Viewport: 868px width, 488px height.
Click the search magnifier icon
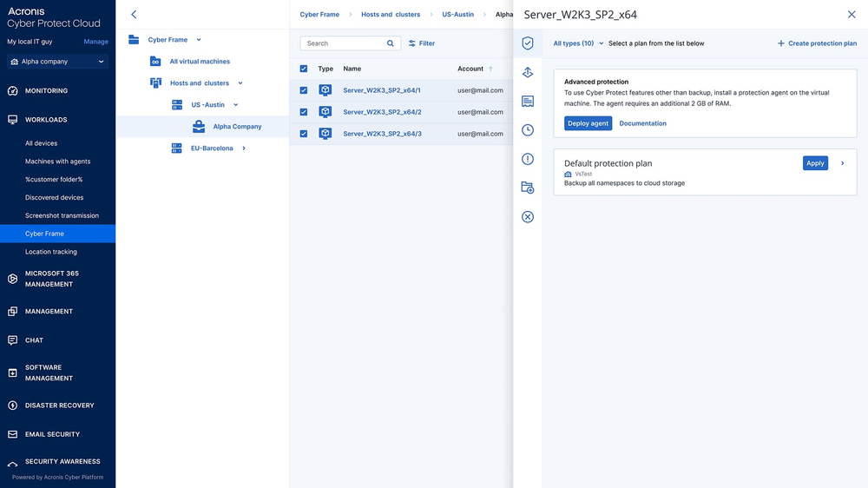click(391, 43)
